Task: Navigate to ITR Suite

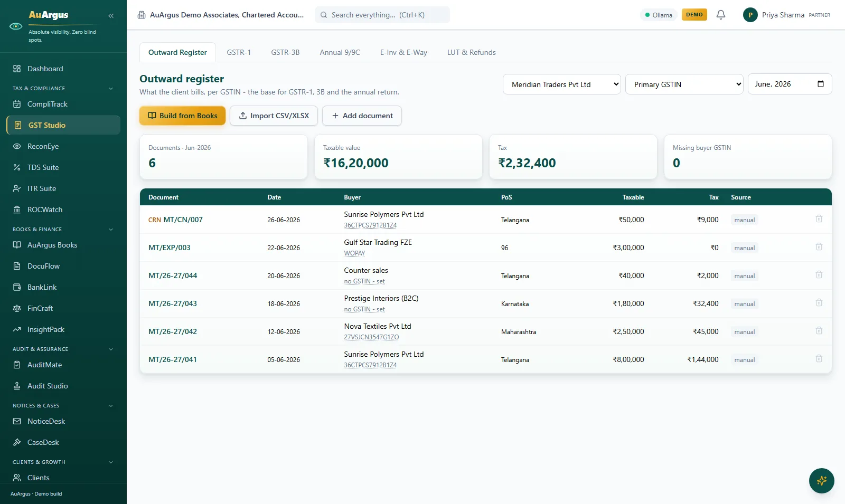Action: click(63, 188)
